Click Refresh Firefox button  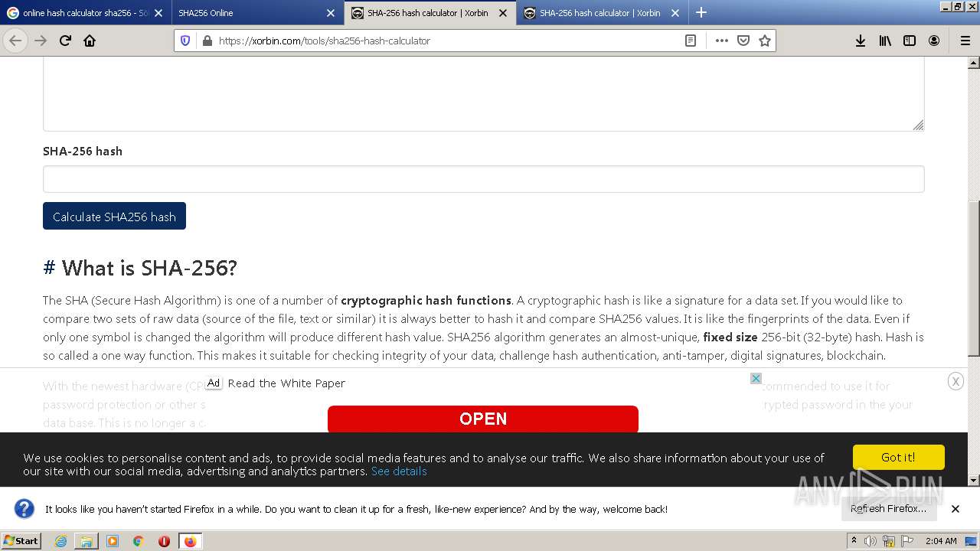(x=888, y=508)
